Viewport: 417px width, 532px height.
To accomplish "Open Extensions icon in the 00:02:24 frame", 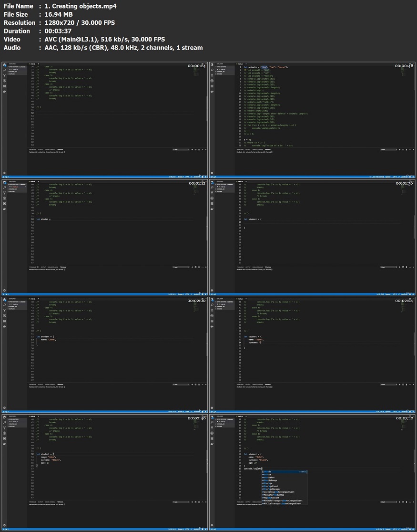I will pyautogui.click(x=212, y=321).
